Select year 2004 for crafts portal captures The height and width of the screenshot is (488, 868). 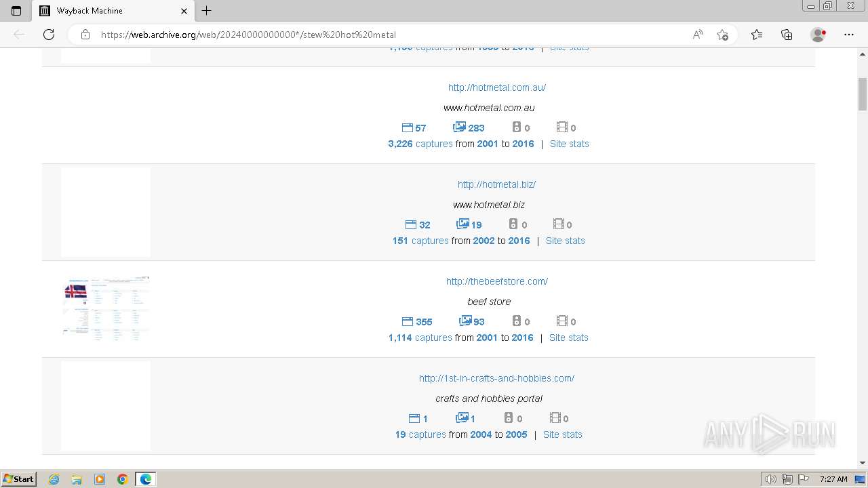pyautogui.click(x=481, y=434)
